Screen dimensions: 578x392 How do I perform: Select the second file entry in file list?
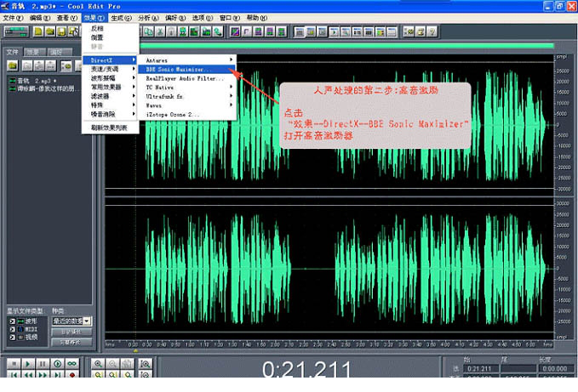click(x=43, y=88)
